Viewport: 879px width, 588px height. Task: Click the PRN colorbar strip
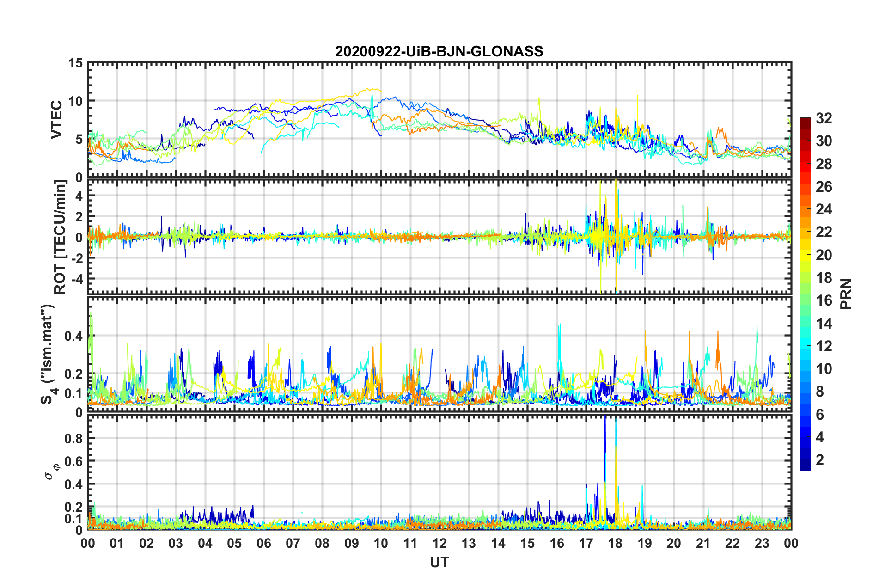click(806, 294)
